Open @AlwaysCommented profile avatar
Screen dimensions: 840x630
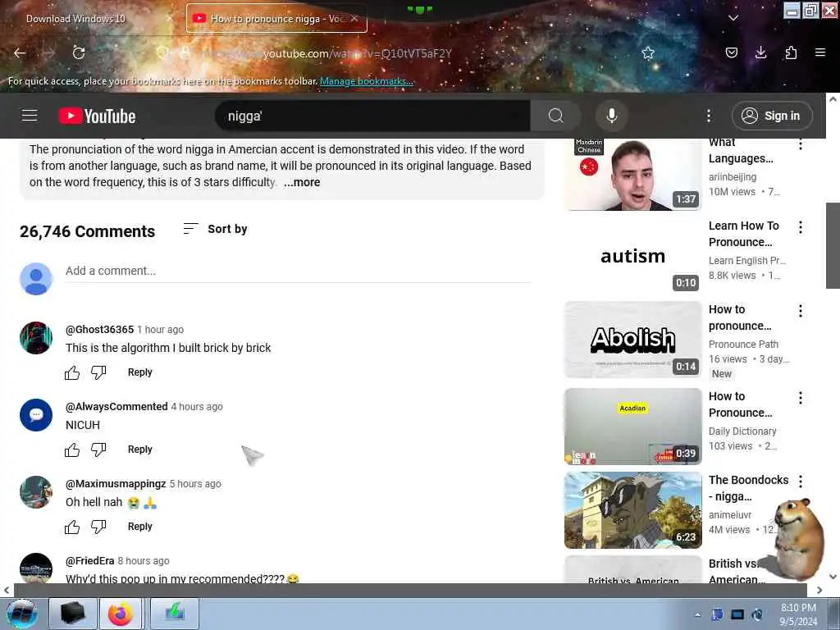tap(36, 415)
